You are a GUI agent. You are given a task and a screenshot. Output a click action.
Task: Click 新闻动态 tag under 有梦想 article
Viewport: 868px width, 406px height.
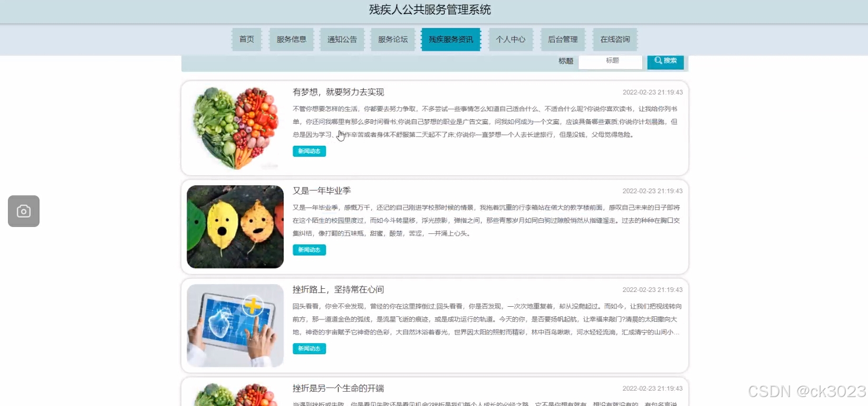click(x=310, y=151)
